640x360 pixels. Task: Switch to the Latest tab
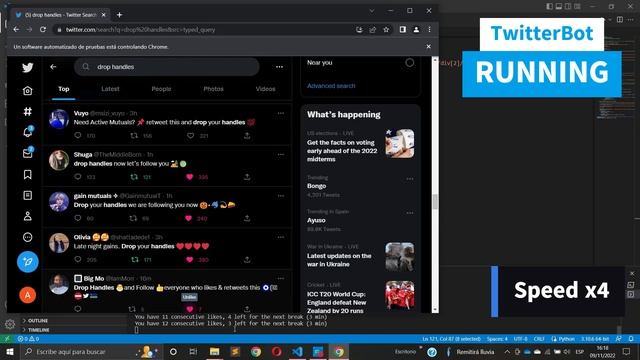(x=110, y=89)
